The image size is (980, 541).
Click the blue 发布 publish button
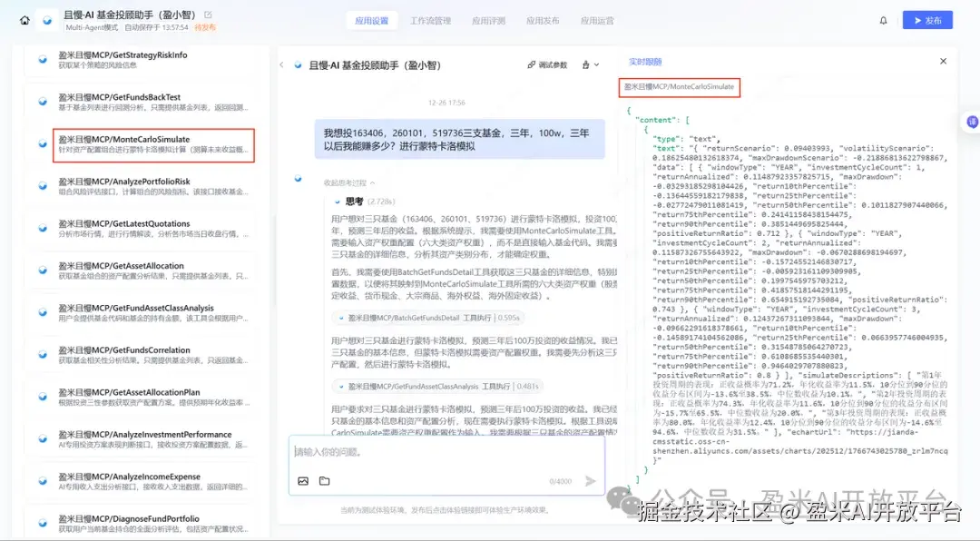point(926,19)
